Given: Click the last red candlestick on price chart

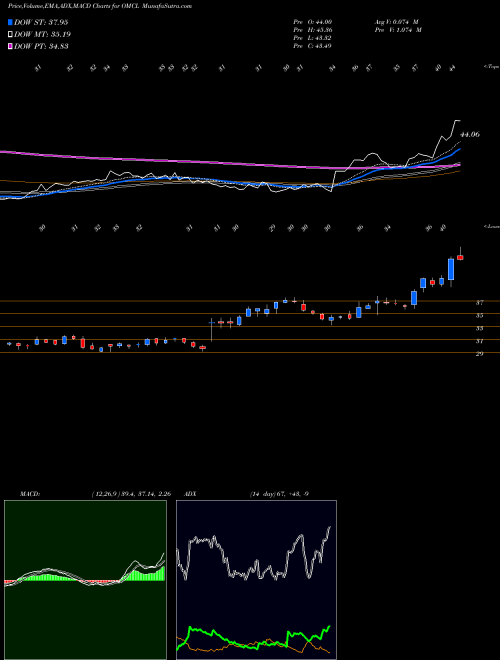Looking at the screenshot, I should (x=460, y=257).
